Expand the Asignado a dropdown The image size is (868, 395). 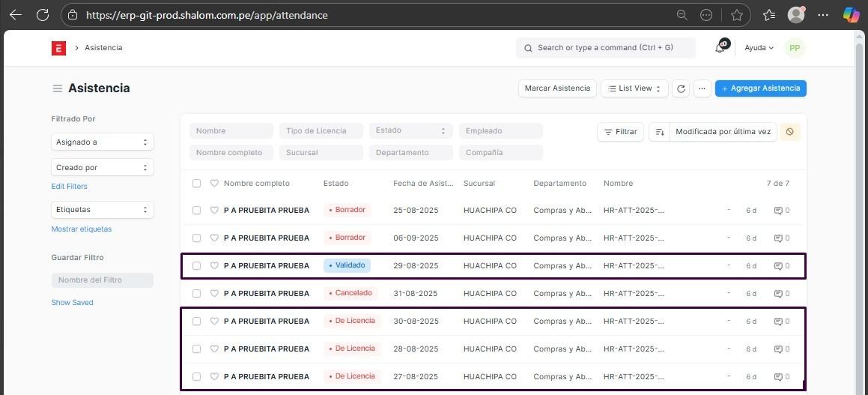click(102, 142)
